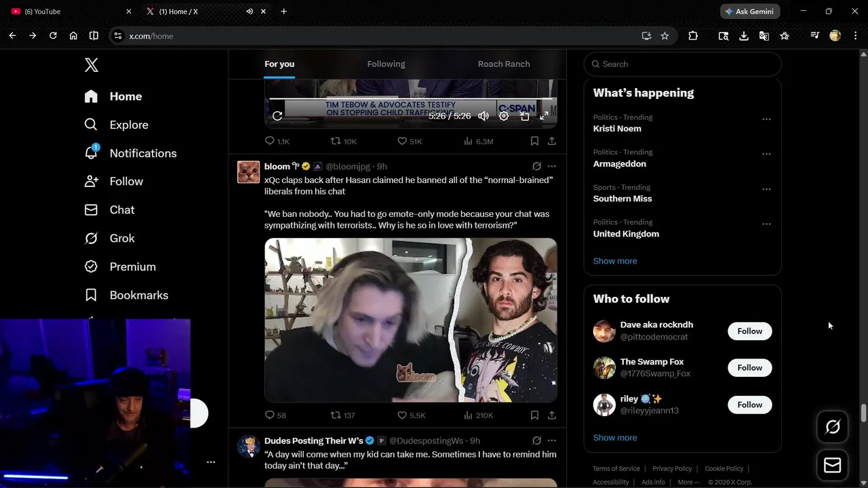
Task: Like bloom's post with 5.5K likes
Action: click(411, 415)
